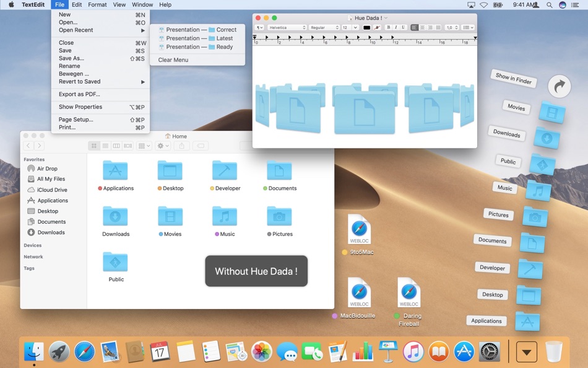Open Finder arrange-by dropdown

click(x=144, y=146)
